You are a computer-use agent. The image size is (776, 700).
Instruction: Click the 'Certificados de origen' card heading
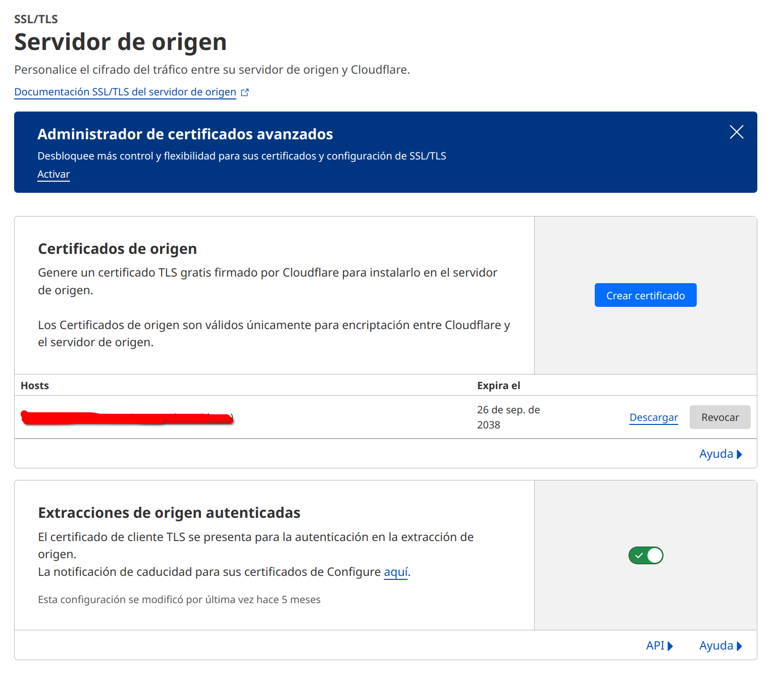pyautogui.click(x=117, y=249)
